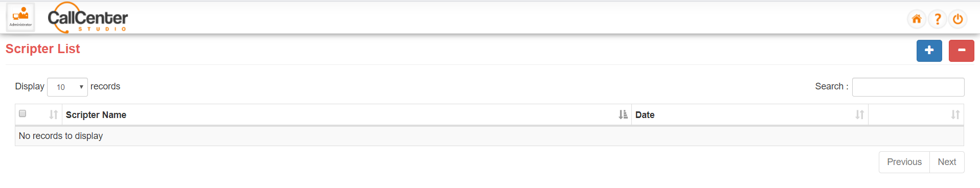Screen dimensions: 980x188
Task: Remove scripter with red minus button
Action: click(961, 51)
